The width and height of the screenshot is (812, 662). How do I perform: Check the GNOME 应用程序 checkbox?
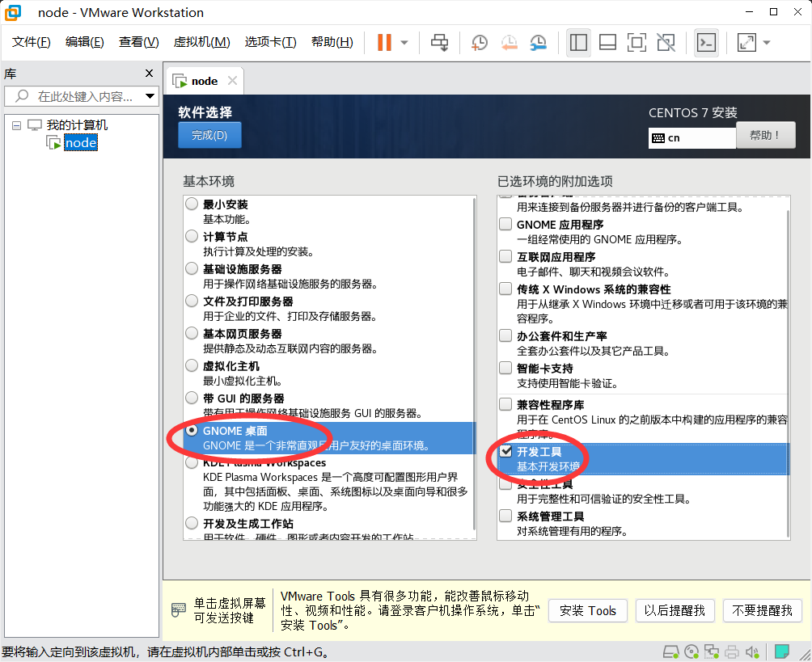click(505, 225)
